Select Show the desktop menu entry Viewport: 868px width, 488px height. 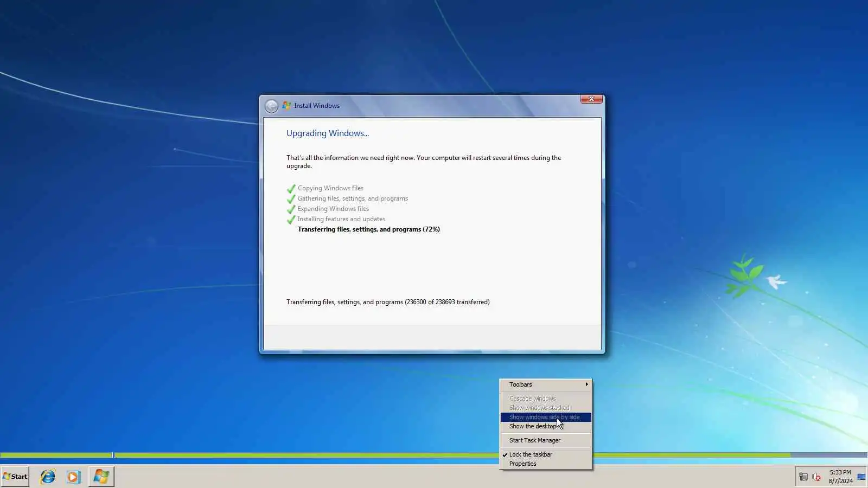tap(546, 426)
